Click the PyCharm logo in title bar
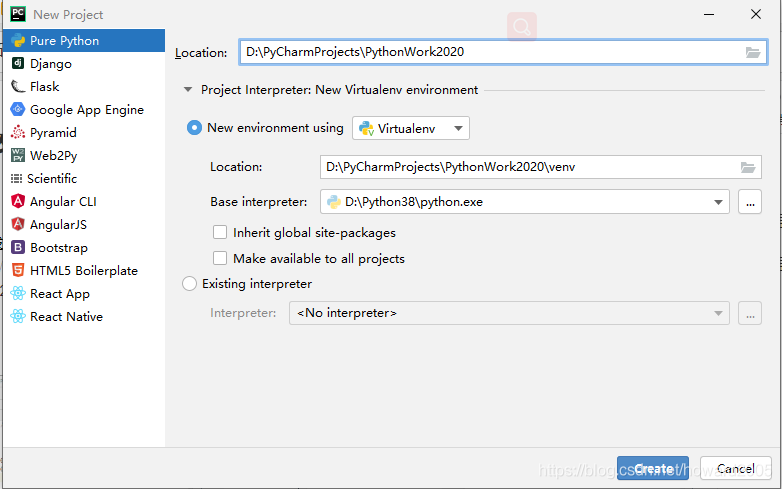This screenshot has width=782, height=489. coord(18,14)
